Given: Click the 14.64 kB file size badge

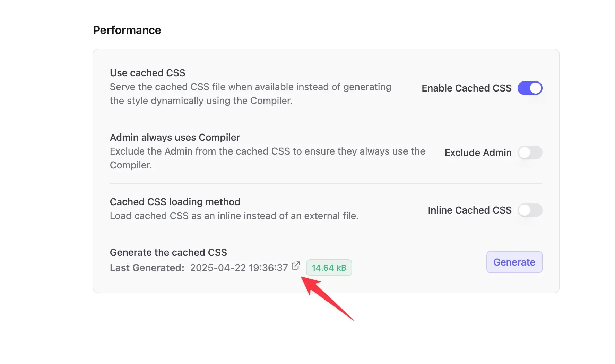Looking at the screenshot, I should (329, 267).
